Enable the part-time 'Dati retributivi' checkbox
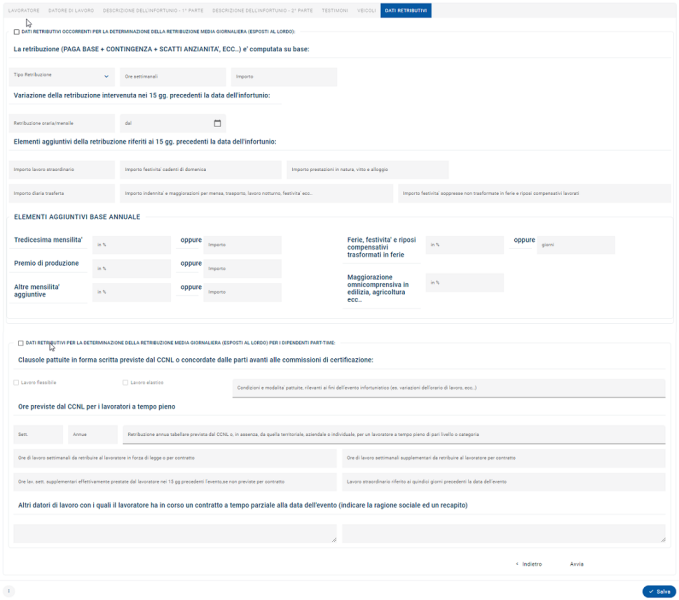The image size is (679, 600). click(21, 343)
